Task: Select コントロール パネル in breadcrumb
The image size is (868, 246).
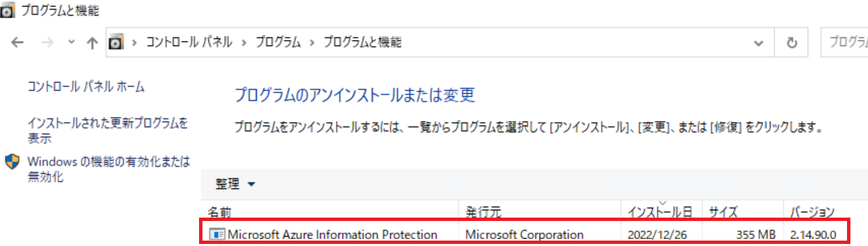Action: [x=189, y=43]
